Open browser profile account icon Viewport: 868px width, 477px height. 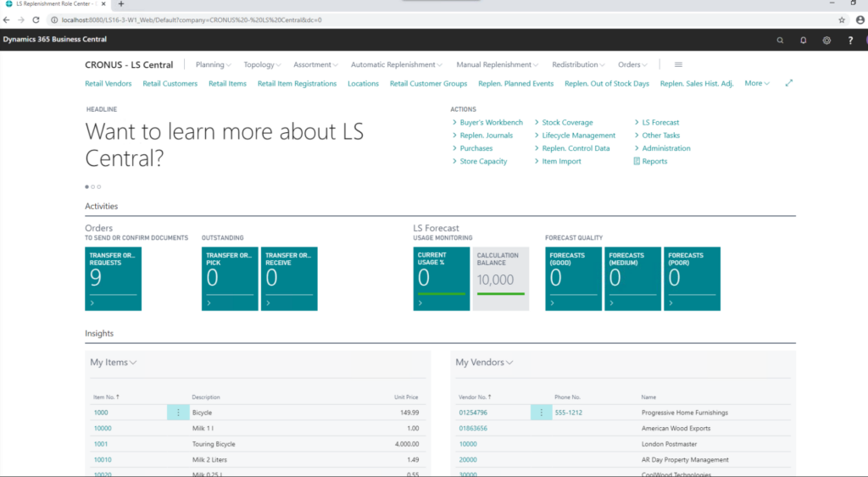pos(860,20)
